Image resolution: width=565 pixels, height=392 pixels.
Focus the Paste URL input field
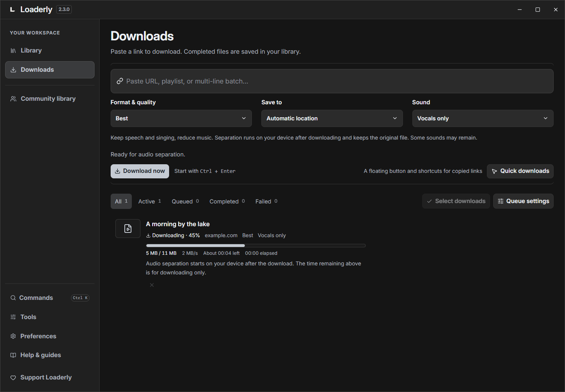pos(332,81)
